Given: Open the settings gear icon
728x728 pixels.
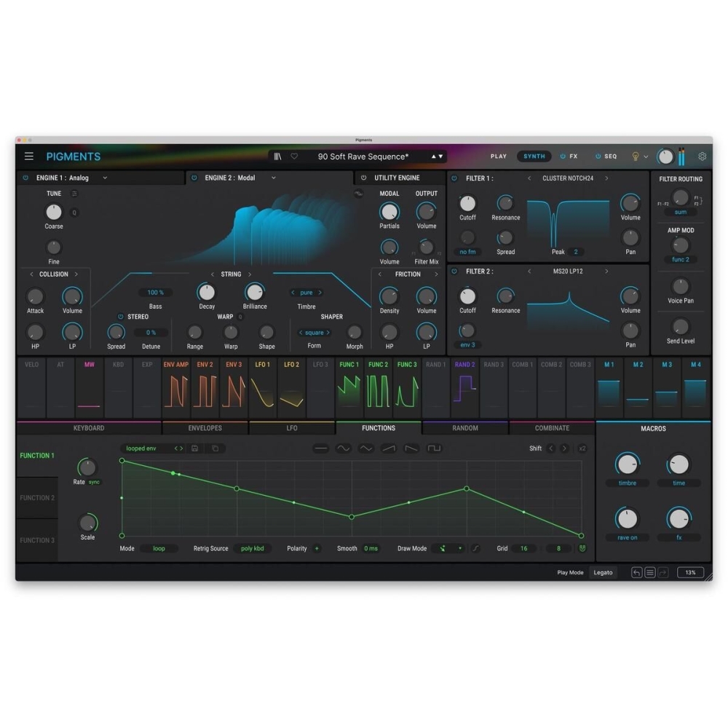Looking at the screenshot, I should (702, 157).
